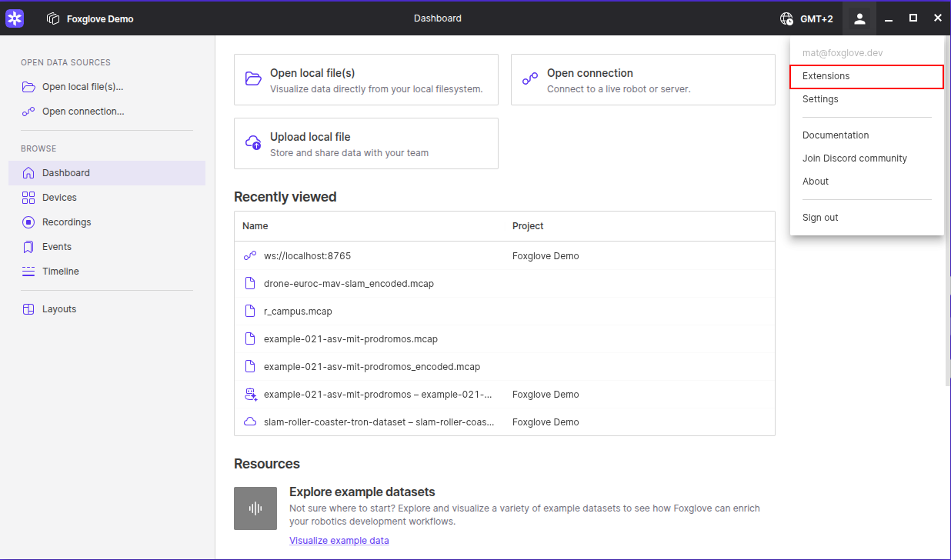Open the GMT+2 timezone selector

pos(818,18)
